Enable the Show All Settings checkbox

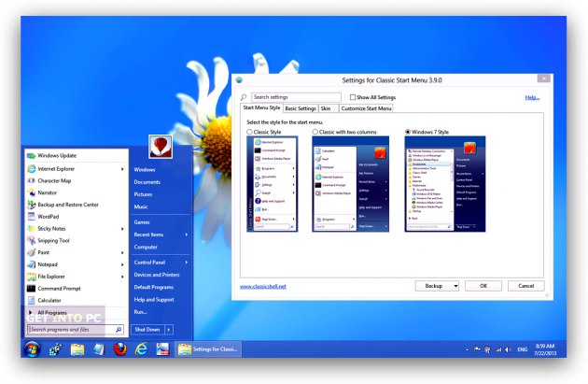coord(353,97)
